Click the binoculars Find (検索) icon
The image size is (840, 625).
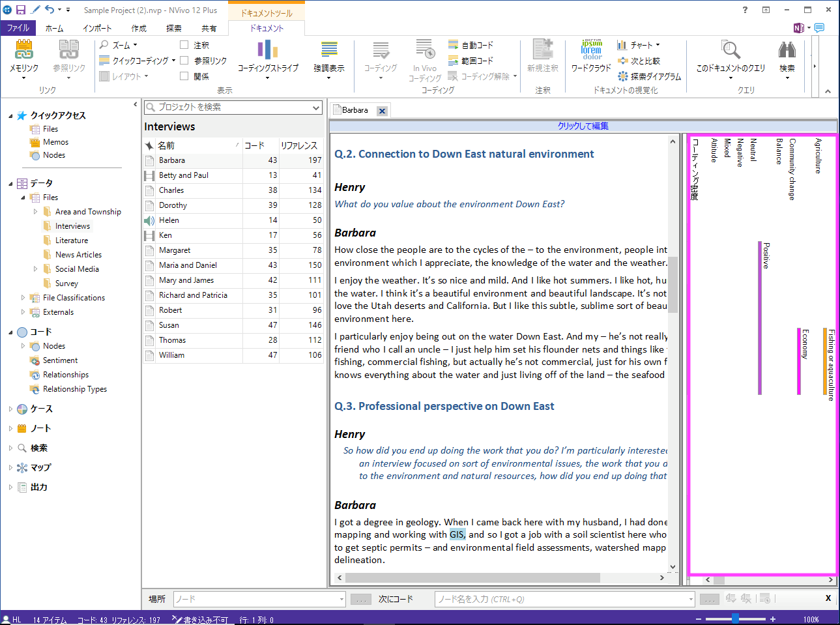point(787,51)
